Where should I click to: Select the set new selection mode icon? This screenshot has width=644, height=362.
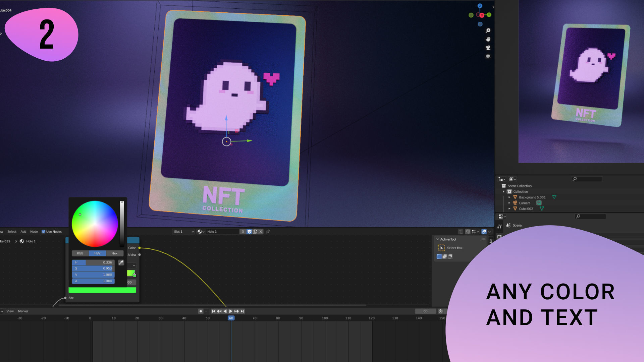coord(439,256)
